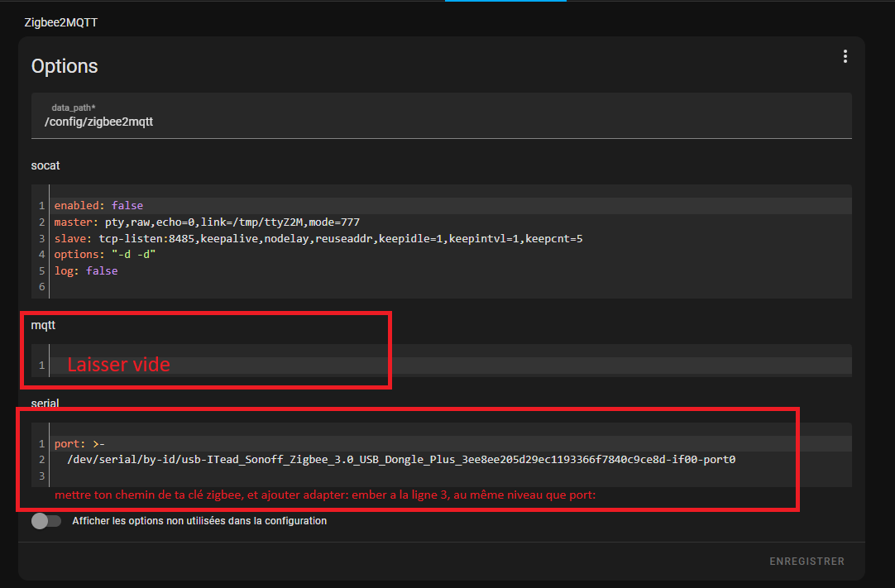Image resolution: width=895 pixels, height=588 pixels.
Task: Click the 'log: false' line in socat
Action: pos(86,270)
